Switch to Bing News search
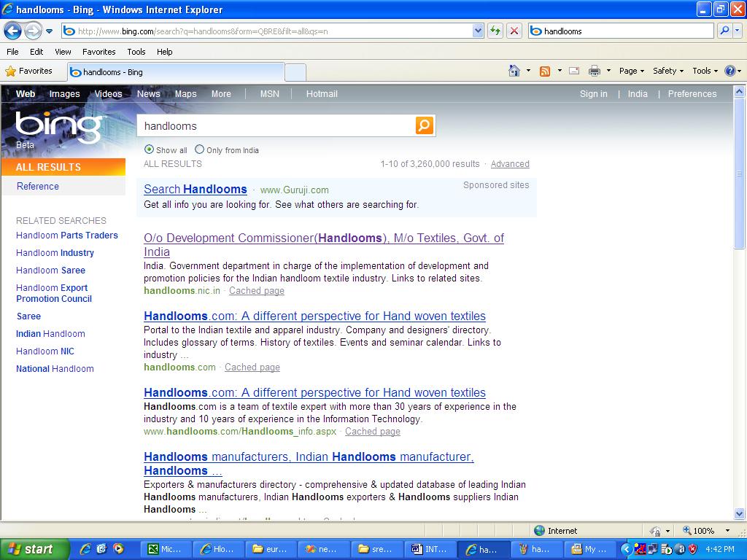The width and height of the screenshot is (747, 560). [x=149, y=94]
